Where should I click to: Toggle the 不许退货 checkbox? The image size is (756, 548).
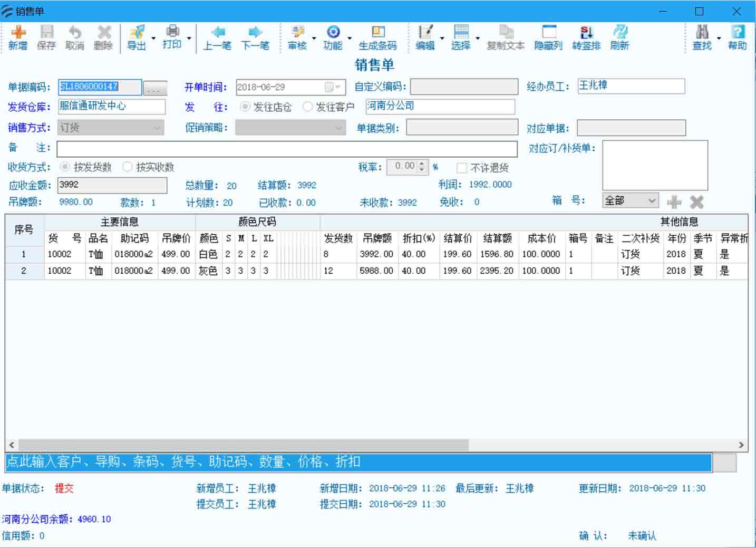(462, 168)
